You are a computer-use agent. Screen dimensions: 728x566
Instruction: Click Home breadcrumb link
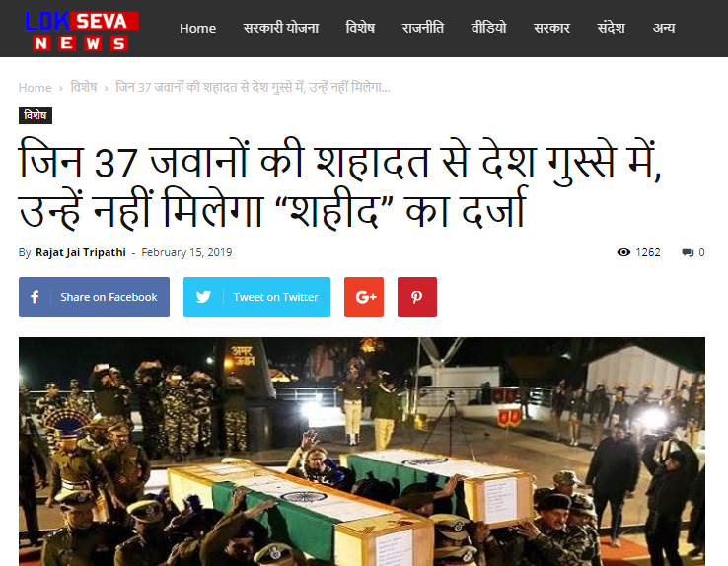(35, 87)
